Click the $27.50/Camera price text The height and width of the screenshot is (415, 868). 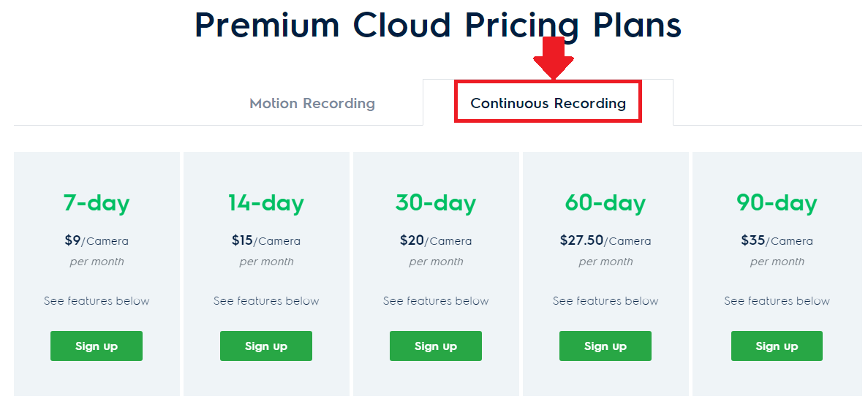coord(605,240)
